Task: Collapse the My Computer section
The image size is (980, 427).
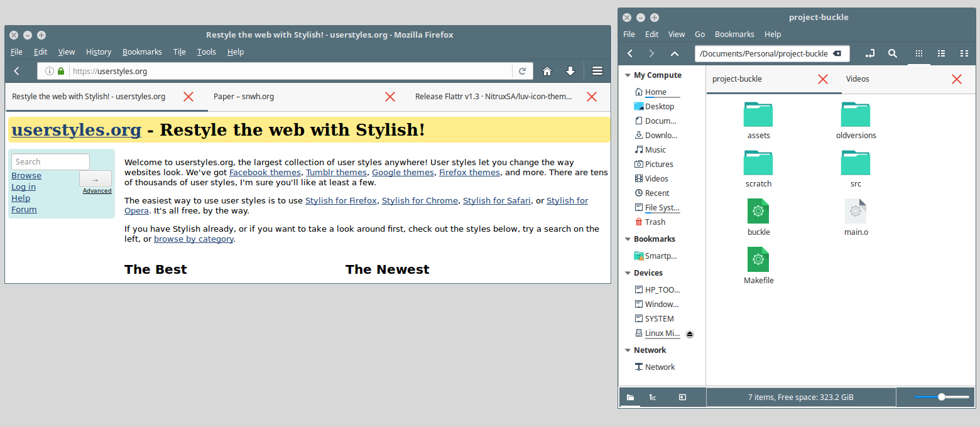Action: 628,75
